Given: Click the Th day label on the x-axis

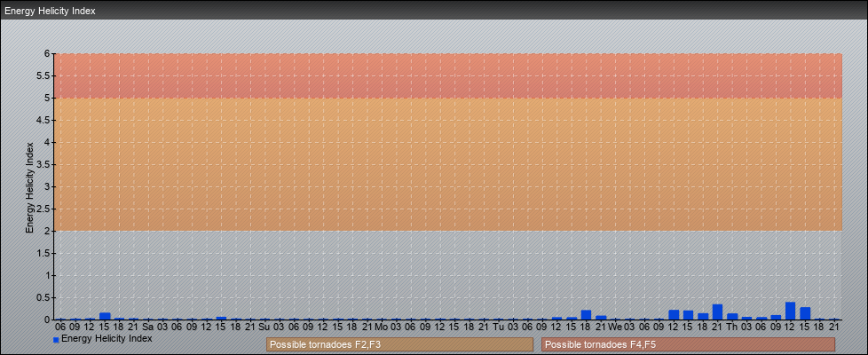Looking at the screenshot, I should point(732,327).
